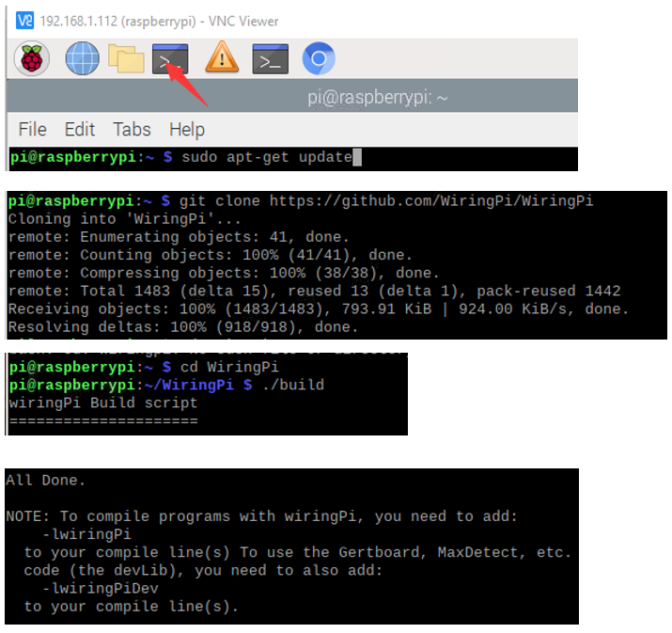
Task: Open the Raspberry Pi main menu
Action: [x=32, y=58]
